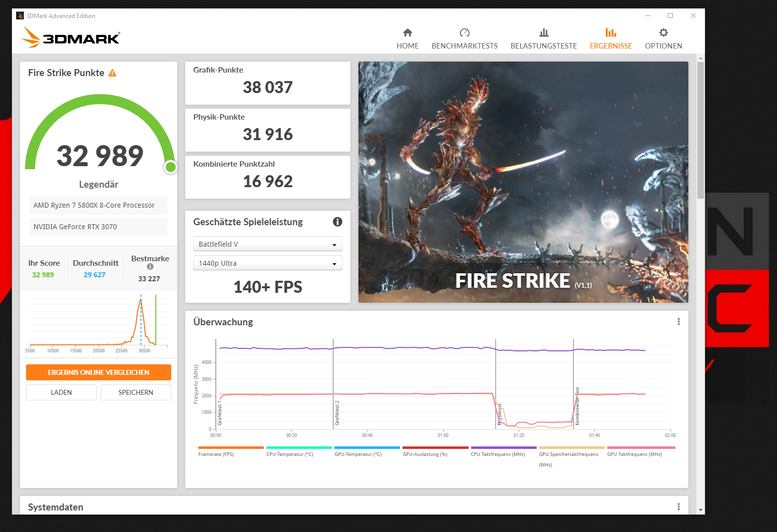777x532 pixels.
Task: Open the Battlefield V game dropdown
Action: pos(268,244)
